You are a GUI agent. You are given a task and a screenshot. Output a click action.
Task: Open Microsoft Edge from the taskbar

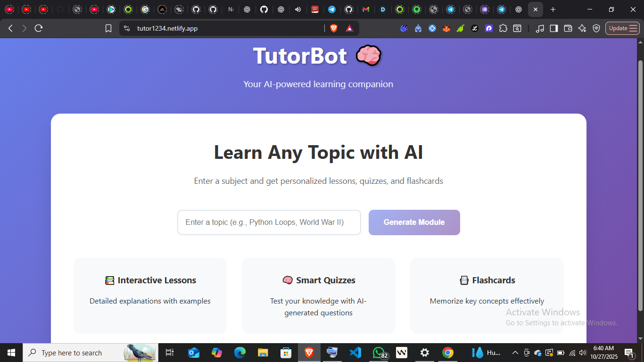tap(240, 353)
